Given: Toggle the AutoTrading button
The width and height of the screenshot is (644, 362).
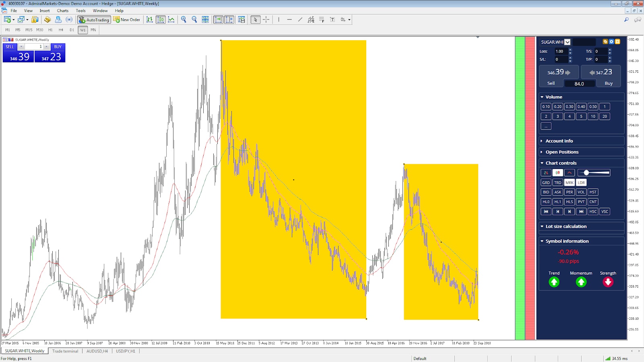Looking at the screenshot, I should tap(94, 19).
